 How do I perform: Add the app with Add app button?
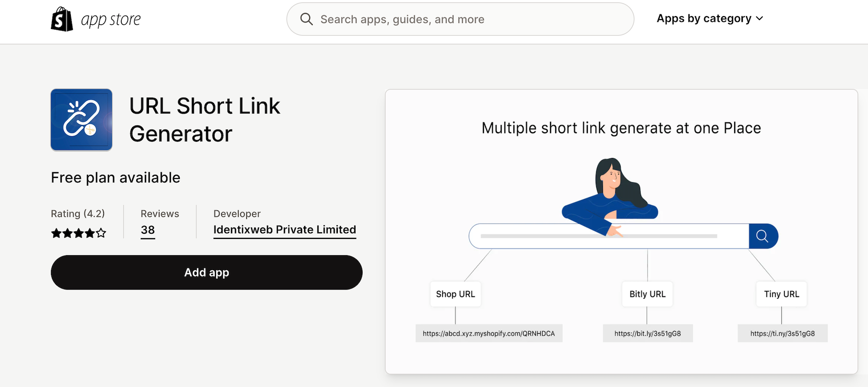coord(207,272)
